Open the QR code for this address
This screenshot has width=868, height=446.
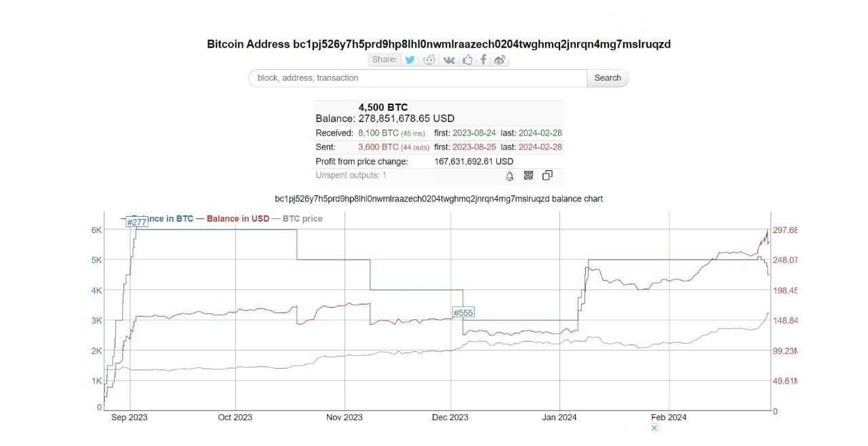pos(529,176)
